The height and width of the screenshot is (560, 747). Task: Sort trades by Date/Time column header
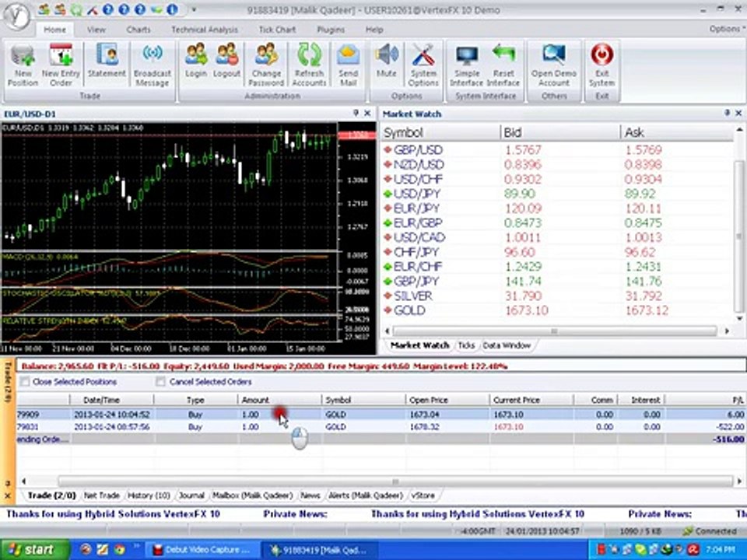pos(111,400)
